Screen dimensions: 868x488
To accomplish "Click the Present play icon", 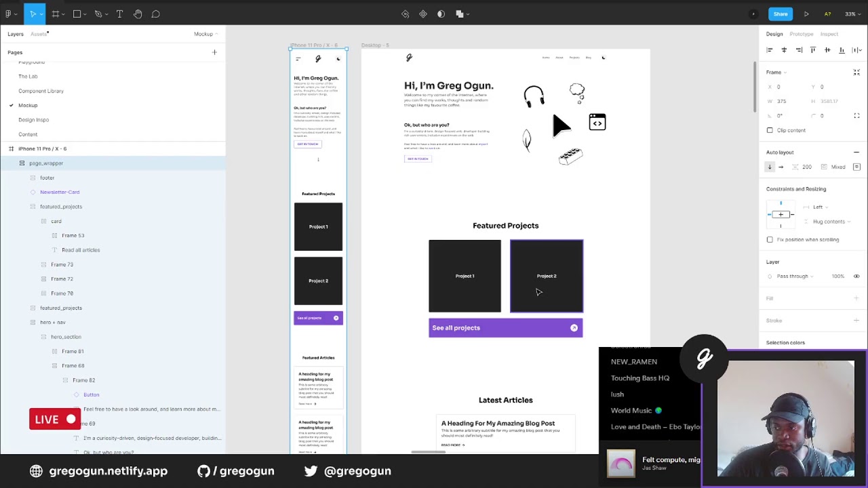I will pyautogui.click(x=806, y=14).
